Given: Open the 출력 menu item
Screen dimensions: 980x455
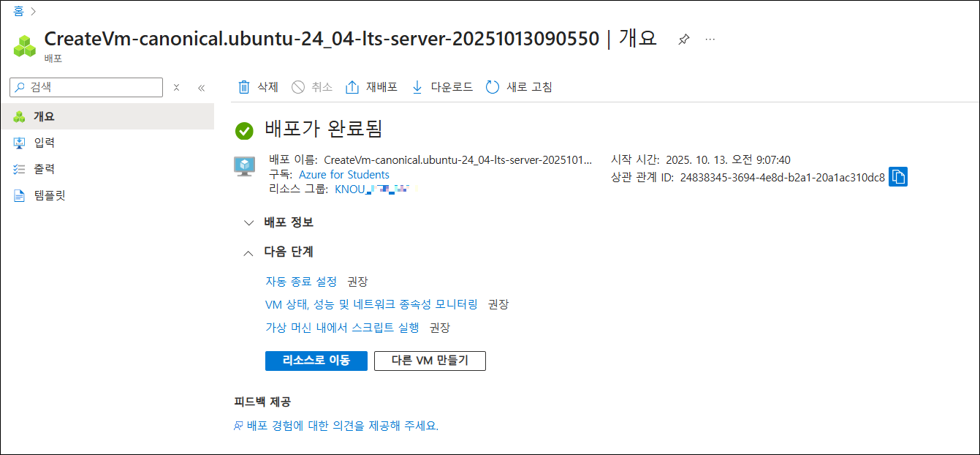Looking at the screenshot, I should click(x=107, y=169).
